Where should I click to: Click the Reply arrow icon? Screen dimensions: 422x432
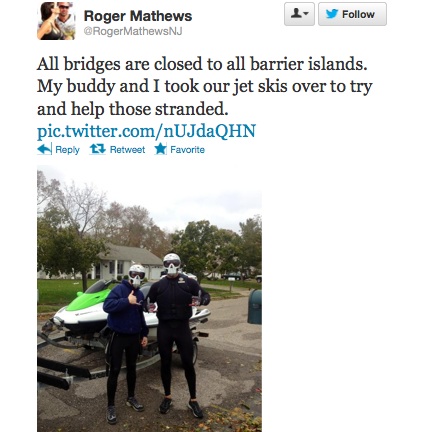44,149
